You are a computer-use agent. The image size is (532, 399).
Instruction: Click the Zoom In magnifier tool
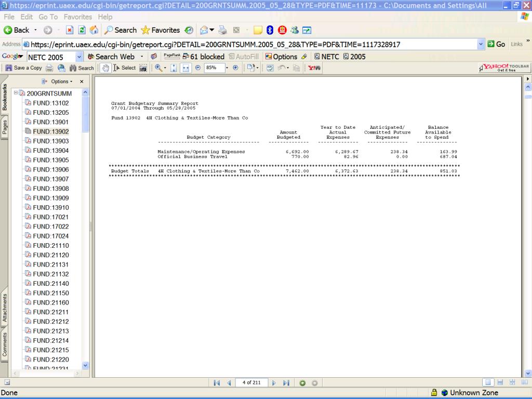point(158,68)
